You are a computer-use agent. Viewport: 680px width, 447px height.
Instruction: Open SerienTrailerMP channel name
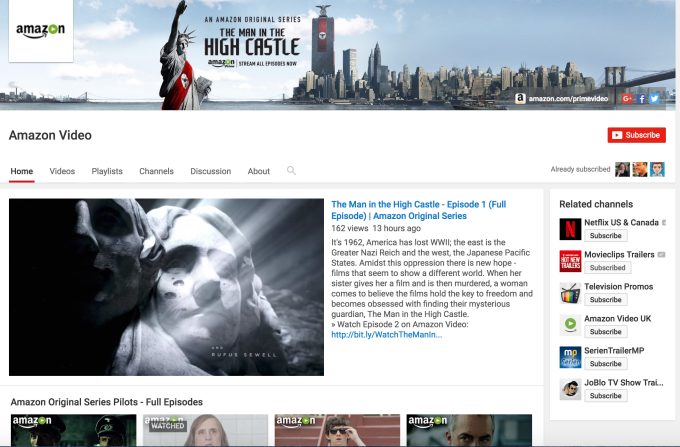point(614,351)
